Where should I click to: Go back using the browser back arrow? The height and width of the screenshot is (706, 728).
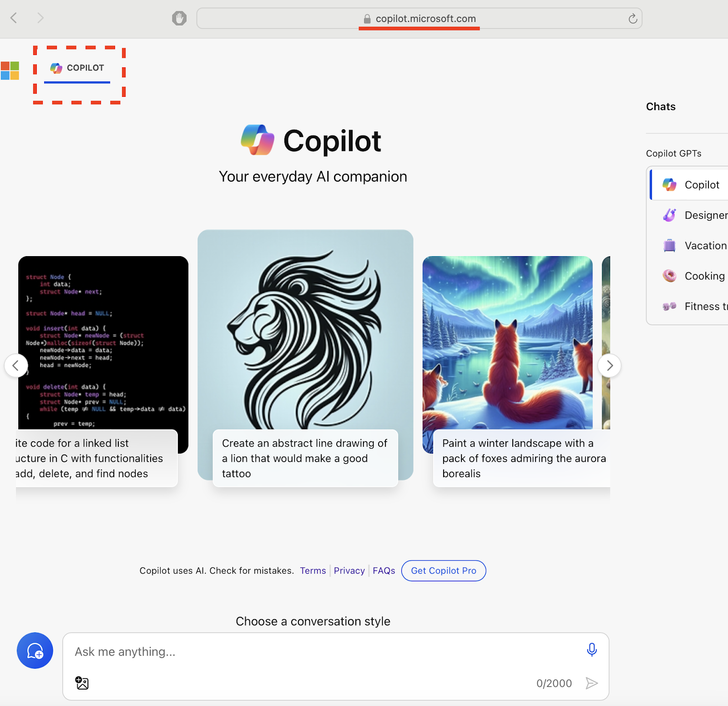14,18
